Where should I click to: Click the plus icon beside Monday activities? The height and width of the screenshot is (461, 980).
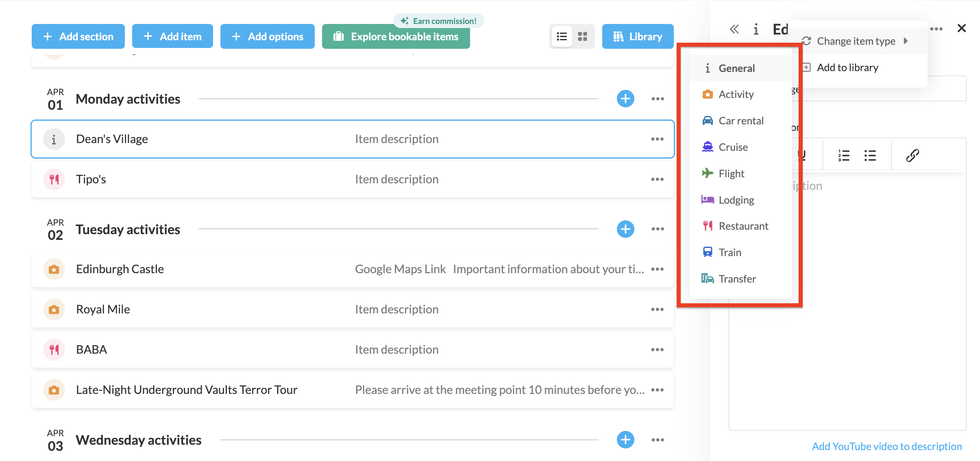pyautogui.click(x=625, y=99)
